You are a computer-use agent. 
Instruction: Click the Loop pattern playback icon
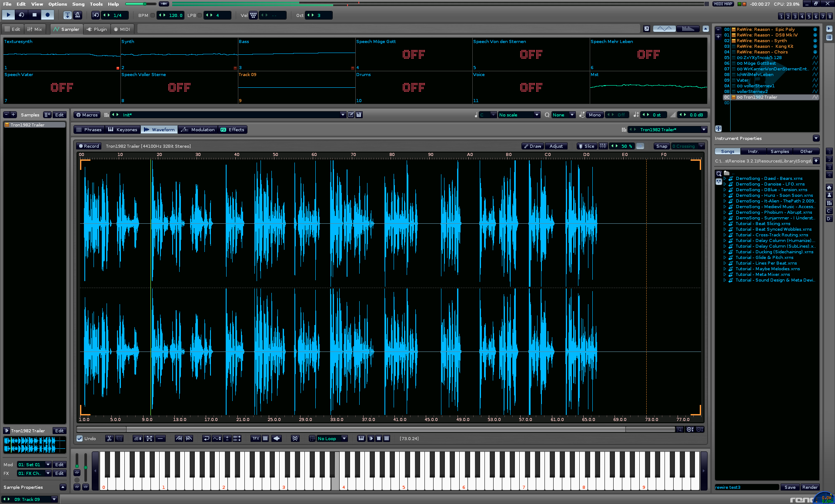21,15
